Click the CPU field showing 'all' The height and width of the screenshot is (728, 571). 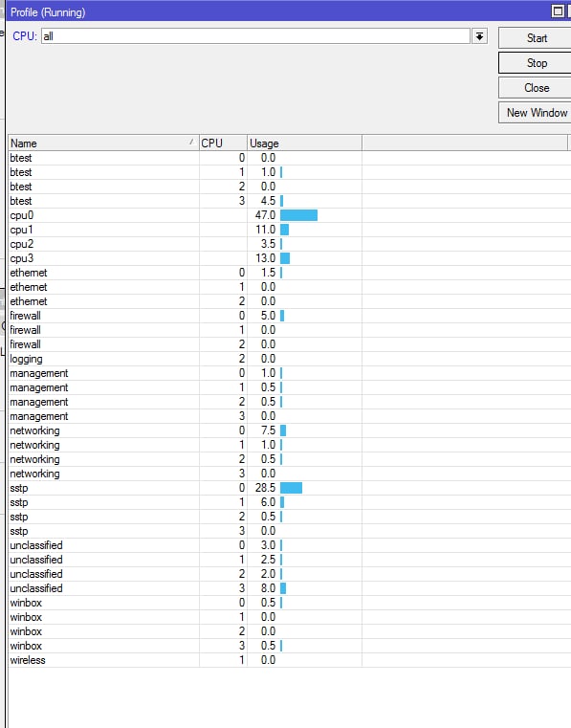pyautogui.click(x=255, y=35)
